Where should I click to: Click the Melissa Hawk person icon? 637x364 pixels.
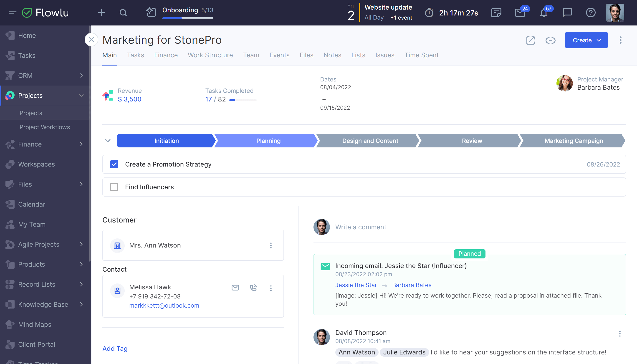117,291
